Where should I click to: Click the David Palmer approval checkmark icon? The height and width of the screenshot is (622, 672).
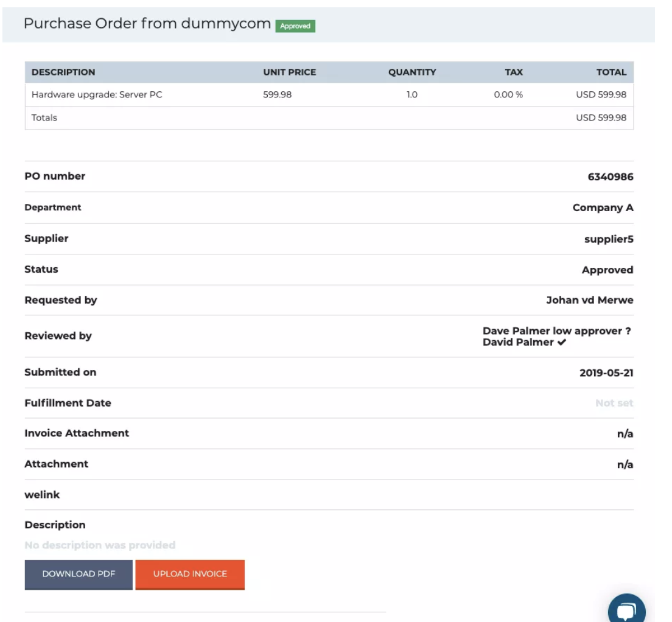point(561,342)
